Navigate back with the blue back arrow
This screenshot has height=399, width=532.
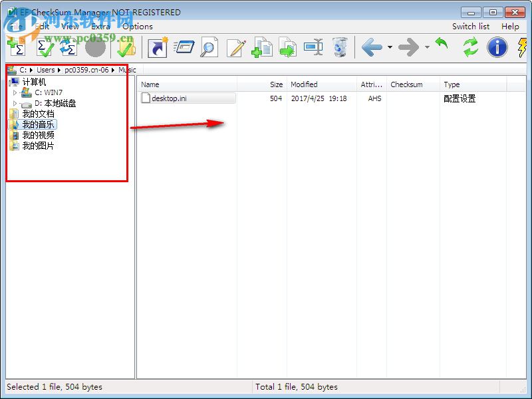click(x=371, y=47)
